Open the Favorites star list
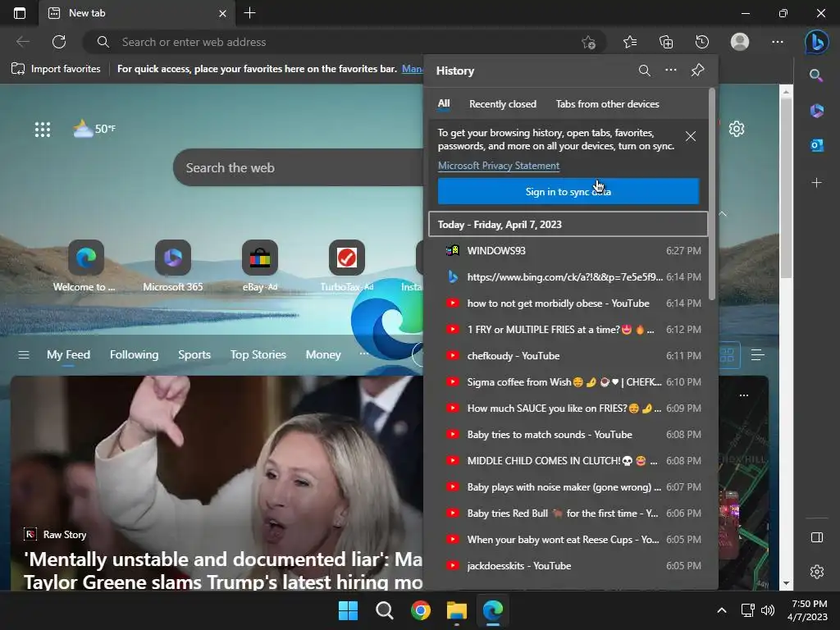Viewport: 840px width, 630px height. (630, 42)
